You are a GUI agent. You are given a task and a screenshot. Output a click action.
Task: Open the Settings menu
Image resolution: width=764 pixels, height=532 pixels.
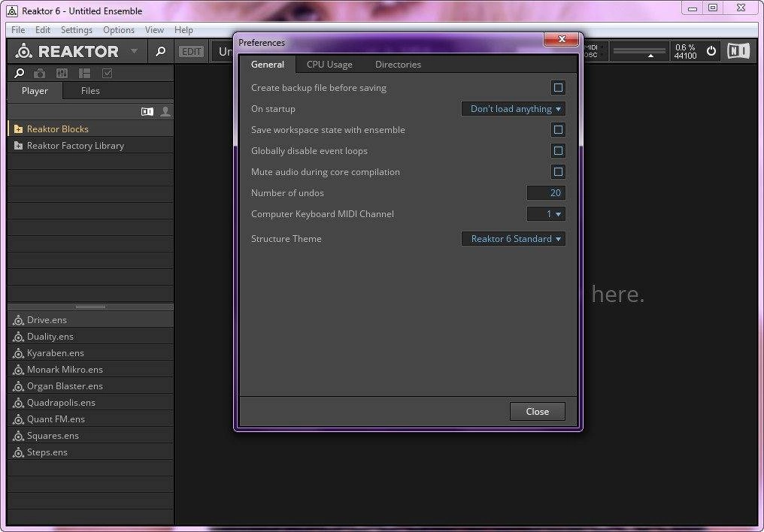coord(77,30)
